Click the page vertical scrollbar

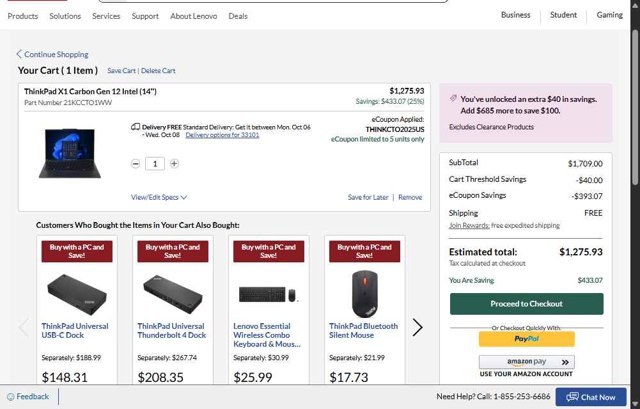coord(635,106)
